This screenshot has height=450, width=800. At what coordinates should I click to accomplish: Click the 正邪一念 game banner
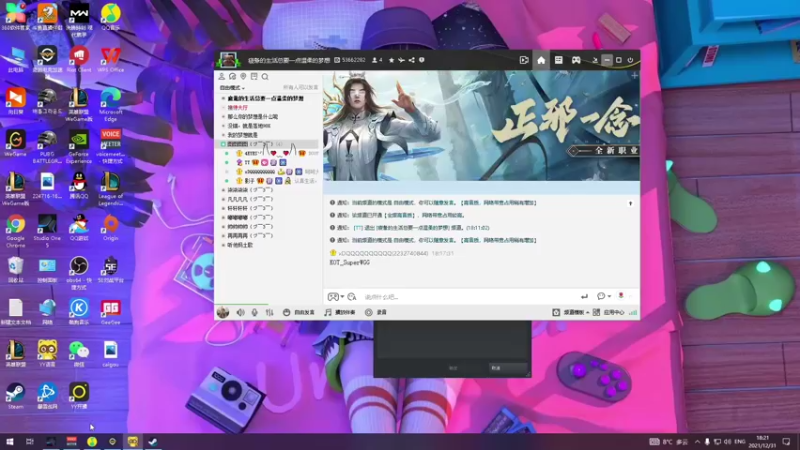tap(481, 126)
